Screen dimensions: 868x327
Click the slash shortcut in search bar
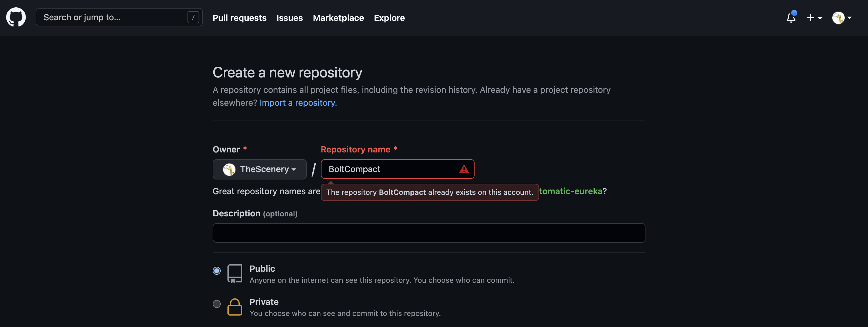(x=193, y=17)
